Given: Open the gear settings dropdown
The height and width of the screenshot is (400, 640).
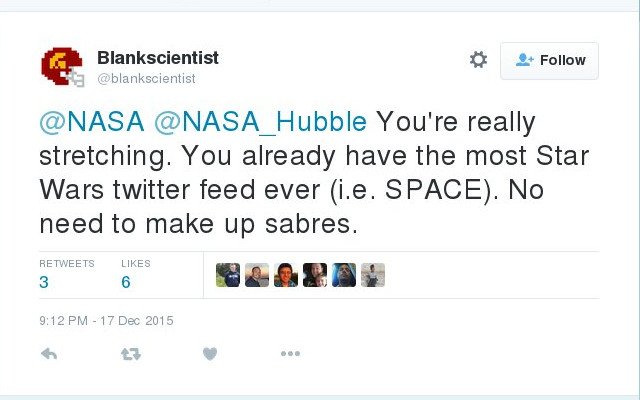Looking at the screenshot, I should (x=478, y=60).
